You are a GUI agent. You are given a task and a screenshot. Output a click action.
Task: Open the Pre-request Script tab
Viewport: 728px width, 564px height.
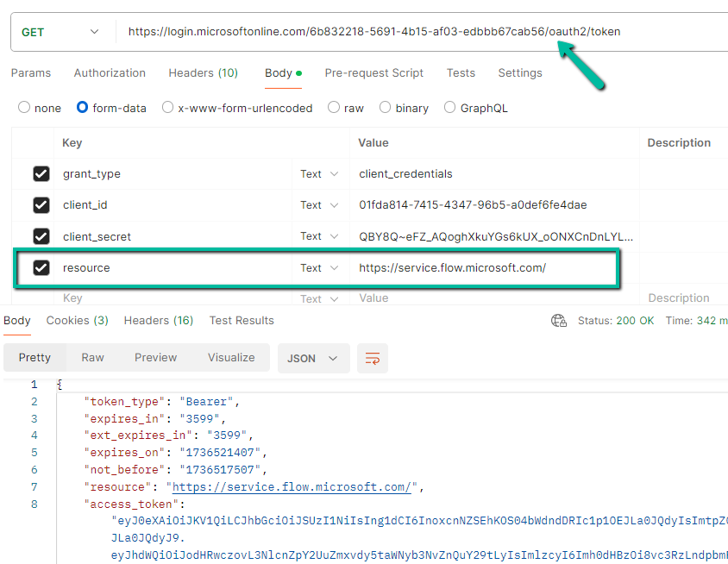(373, 73)
